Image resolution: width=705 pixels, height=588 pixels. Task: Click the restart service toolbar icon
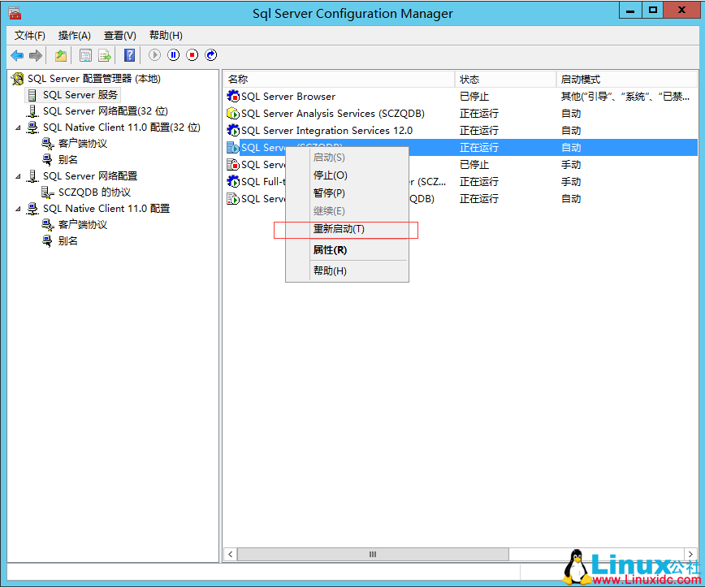click(209, 55)
